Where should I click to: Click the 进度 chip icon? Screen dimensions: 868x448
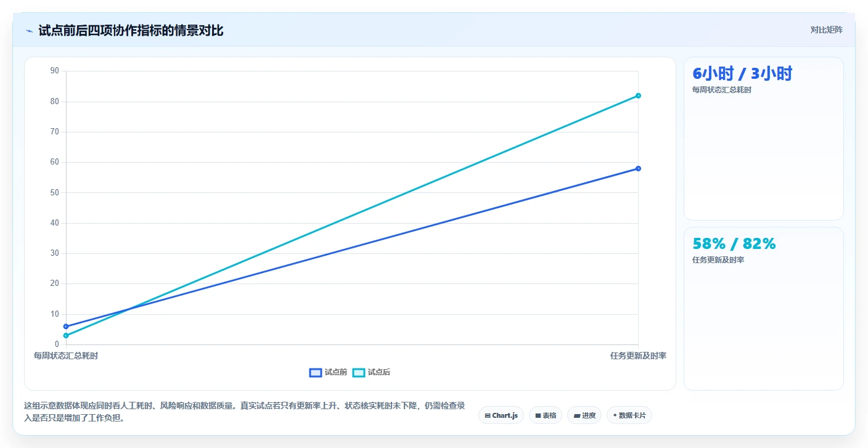(576, 416)
